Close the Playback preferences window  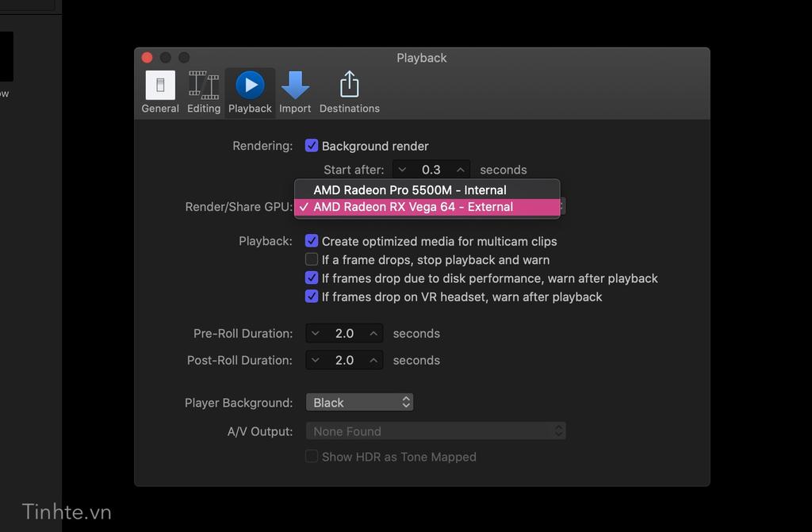(x=147, y=57)
